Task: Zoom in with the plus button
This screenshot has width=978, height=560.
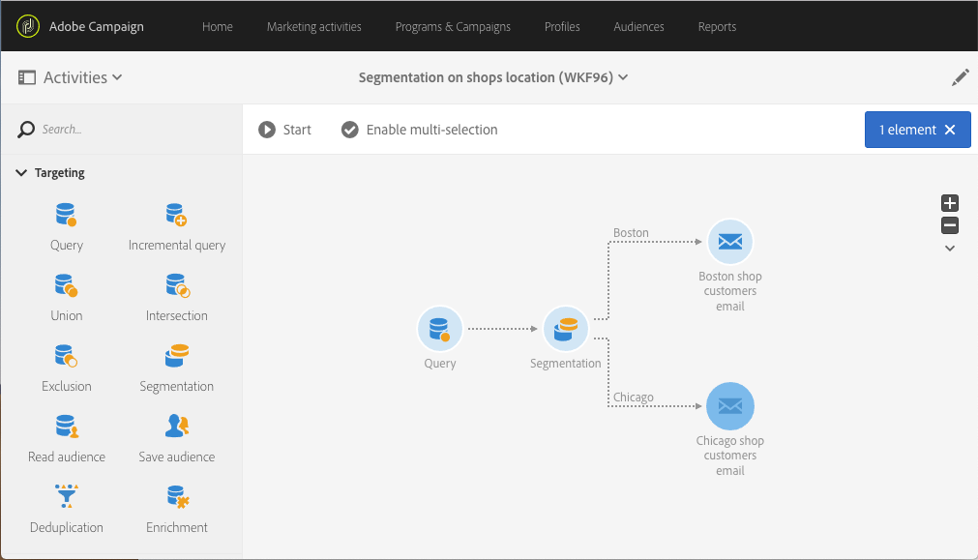Action: [x=950, y=203]
